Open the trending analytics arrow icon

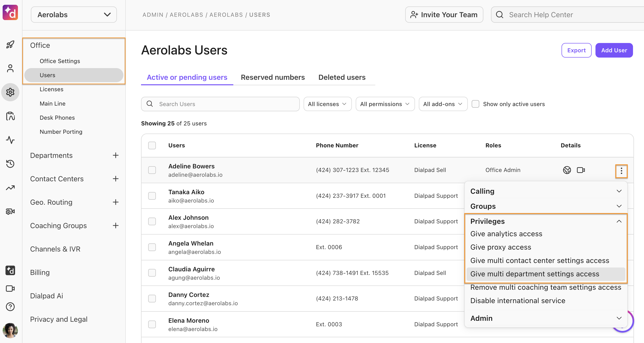click(10, 188)
